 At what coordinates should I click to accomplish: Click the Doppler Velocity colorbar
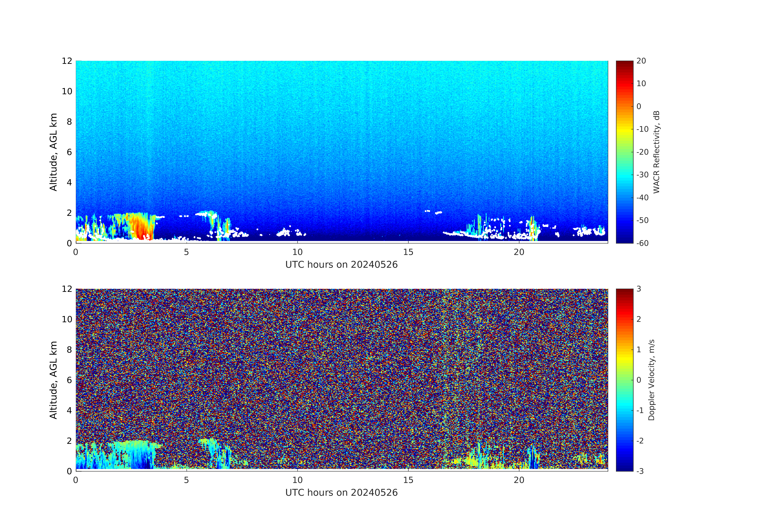tap(624, 380)
